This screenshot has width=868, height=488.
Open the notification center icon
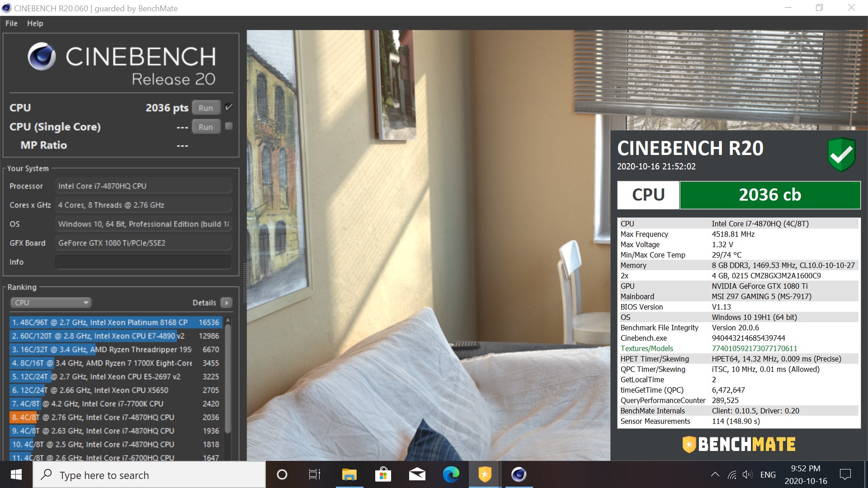[845, 474]
